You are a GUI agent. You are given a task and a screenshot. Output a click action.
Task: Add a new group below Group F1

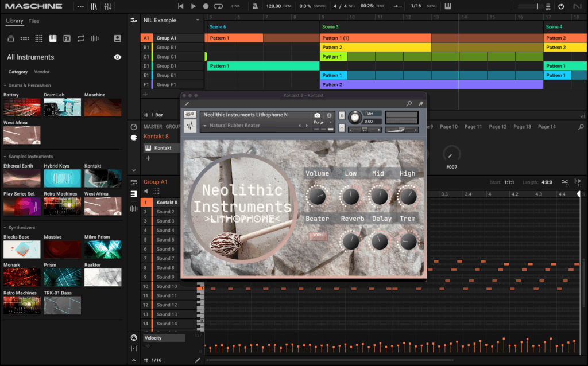point(145,95)
